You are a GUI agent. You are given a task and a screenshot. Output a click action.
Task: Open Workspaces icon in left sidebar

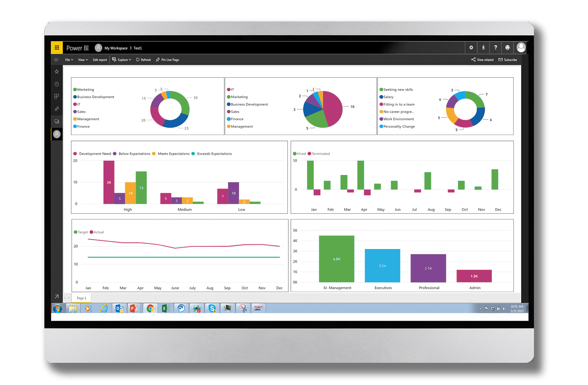(57, 121)
